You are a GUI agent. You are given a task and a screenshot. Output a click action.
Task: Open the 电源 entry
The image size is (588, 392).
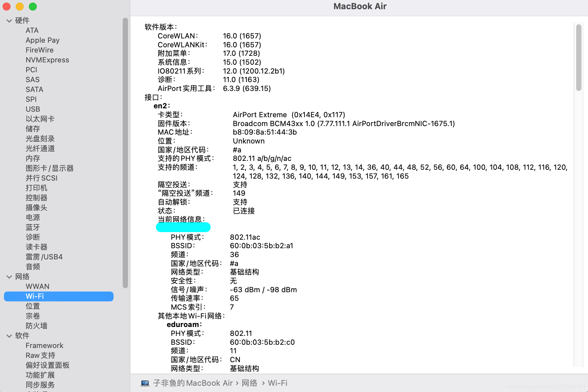33,218
